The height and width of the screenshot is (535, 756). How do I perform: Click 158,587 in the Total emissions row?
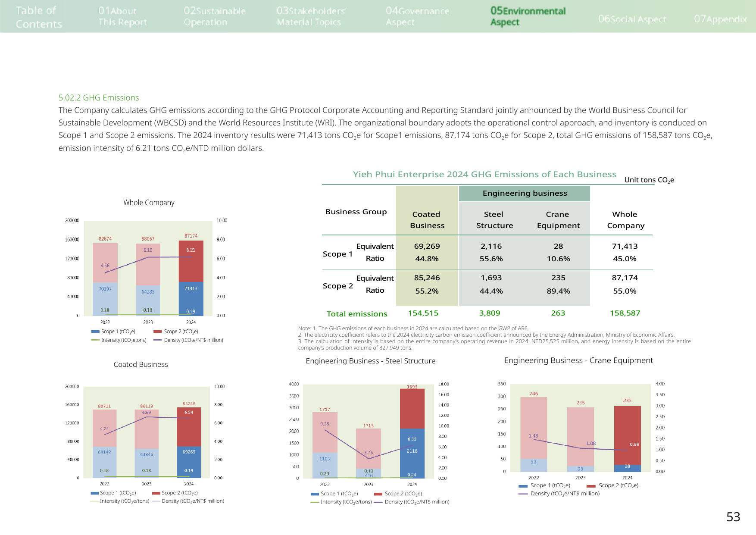pyautogui.click(x=625, y=313)
